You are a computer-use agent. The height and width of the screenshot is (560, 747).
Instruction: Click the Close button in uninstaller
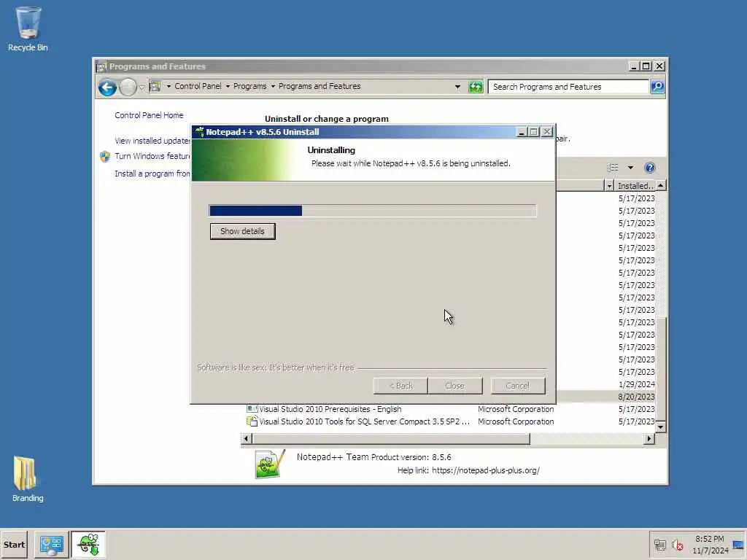coord(455,386)
